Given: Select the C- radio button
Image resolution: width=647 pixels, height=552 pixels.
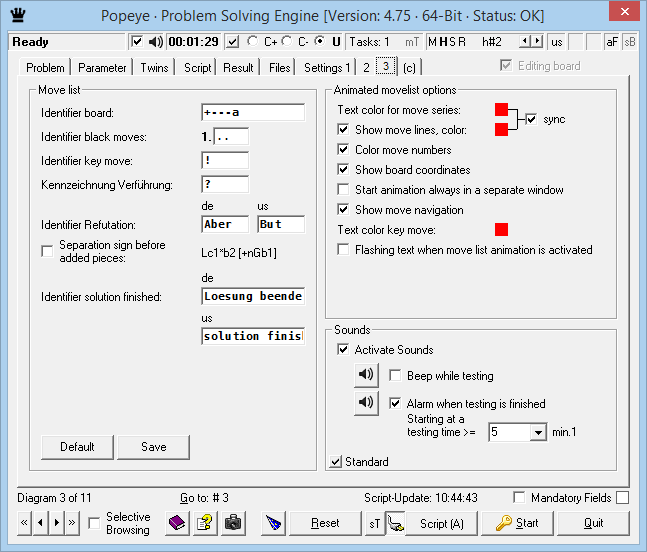Looking at the screenshot, I should point(287,41).
